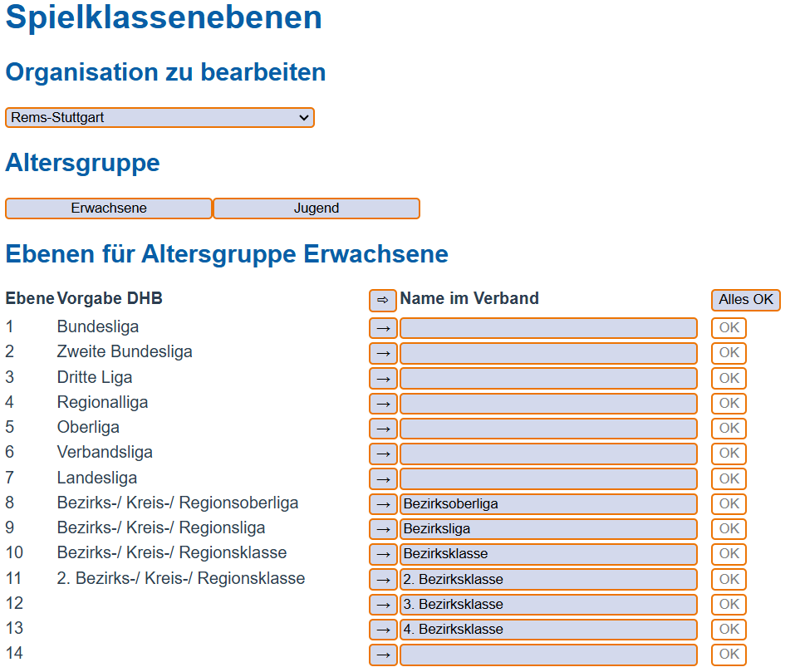This screenshot has width=790, height=672.
Task: Switch to the Jugend age group
Action: pyautogui.click(x=316, y=208)
